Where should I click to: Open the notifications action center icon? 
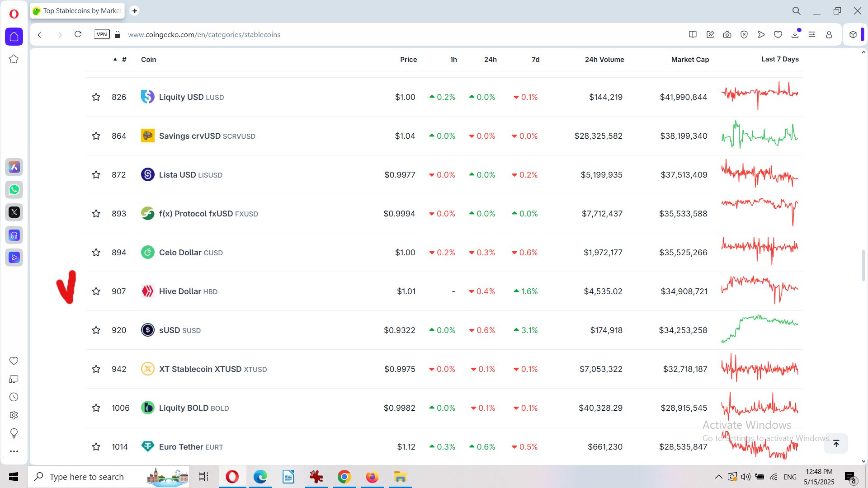point(850,477)
